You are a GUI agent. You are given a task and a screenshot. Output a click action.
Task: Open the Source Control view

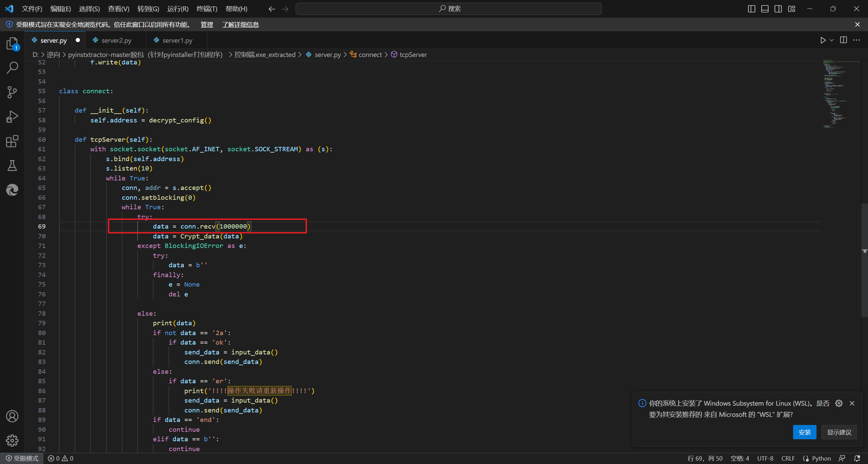pyautogui.click(x=12, y=92)
